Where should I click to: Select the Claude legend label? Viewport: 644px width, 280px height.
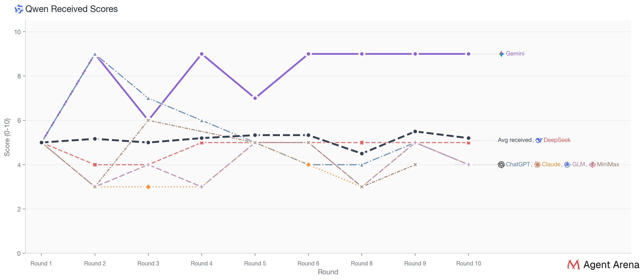[x=551, y=164]
